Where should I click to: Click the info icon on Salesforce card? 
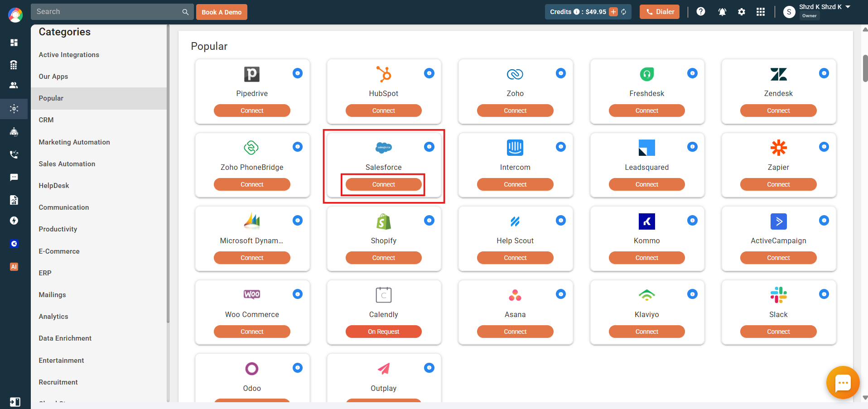(x=429, y=147)
